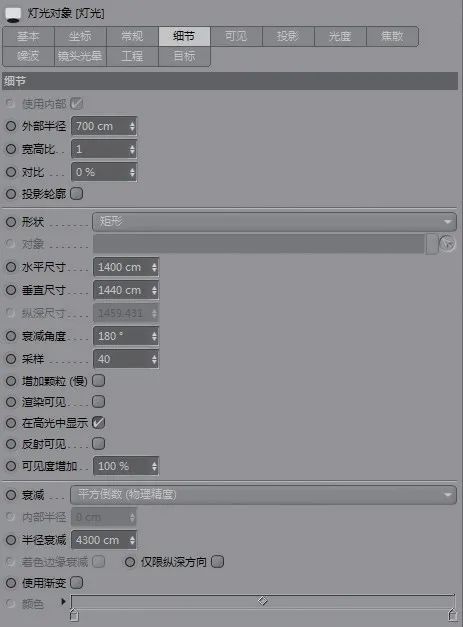
Task: Click the 垂直尺寸 animation dot
Action: 11,290
